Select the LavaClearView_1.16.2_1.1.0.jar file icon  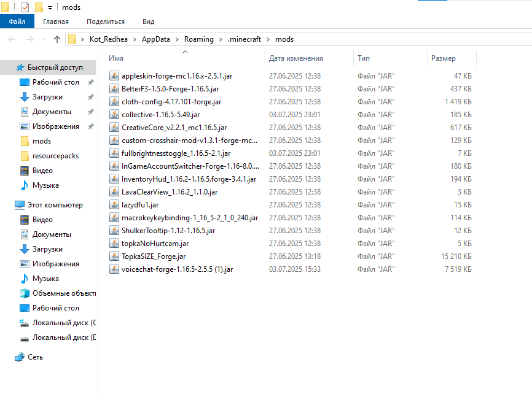pyautogui.click(x=114, y=191)
